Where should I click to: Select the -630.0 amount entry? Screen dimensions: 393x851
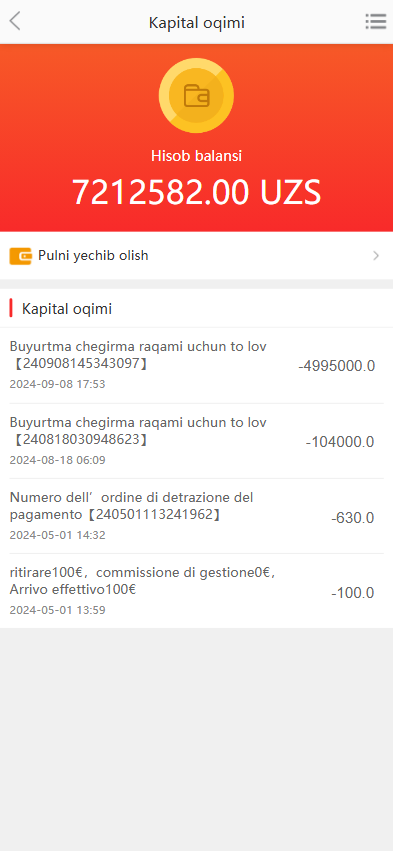(353, 518)
